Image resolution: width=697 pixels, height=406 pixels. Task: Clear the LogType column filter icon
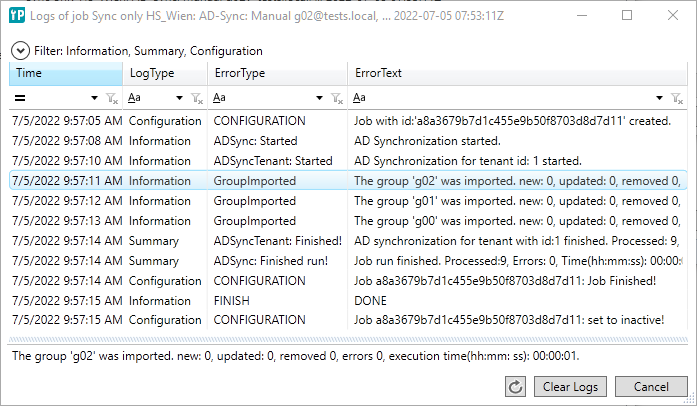coord(197,98)
